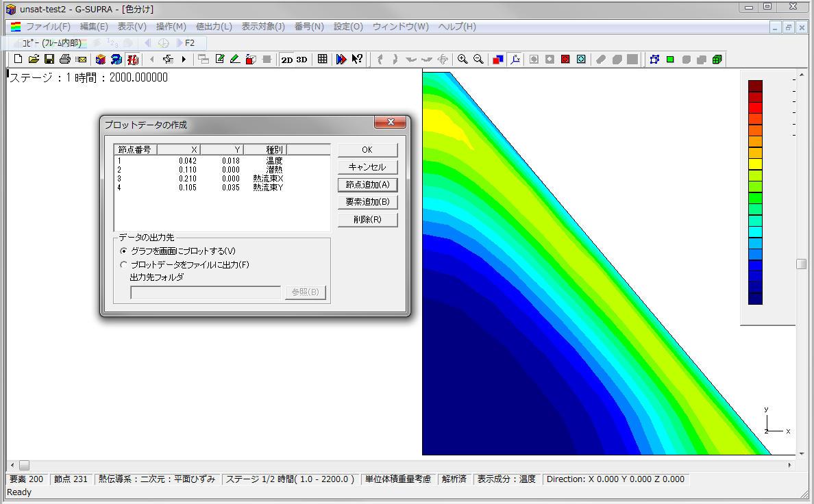Click the dark red legend color swatch
The width and height of the screenshot is (814, 504).
click(755, 86)
